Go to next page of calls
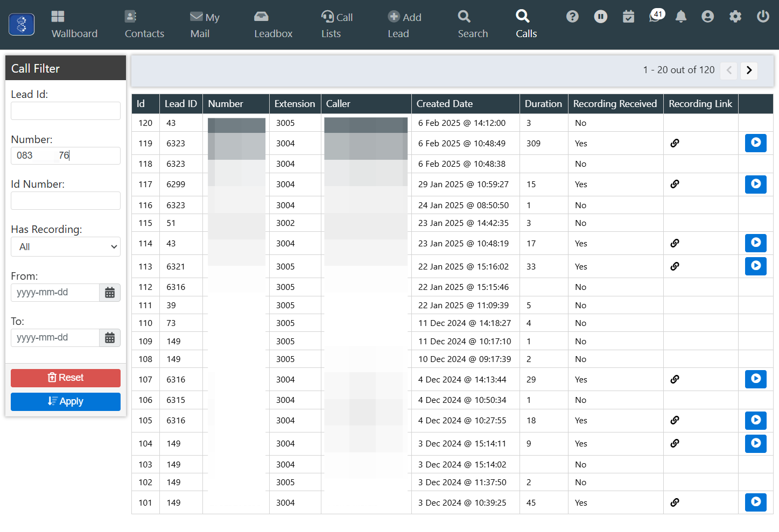Viewport: 779px width, 532px height. [x=749, y=70]
